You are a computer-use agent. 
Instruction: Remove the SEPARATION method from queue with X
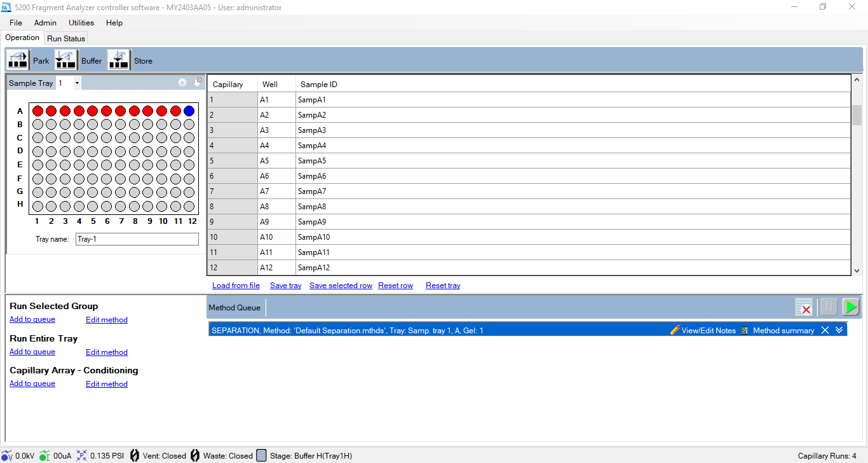tap(825, 331)
